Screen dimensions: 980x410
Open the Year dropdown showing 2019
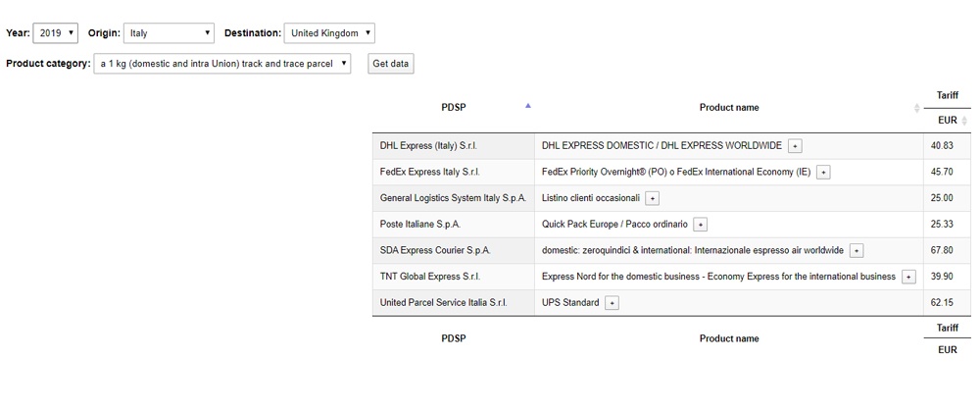tap(56, 33)
